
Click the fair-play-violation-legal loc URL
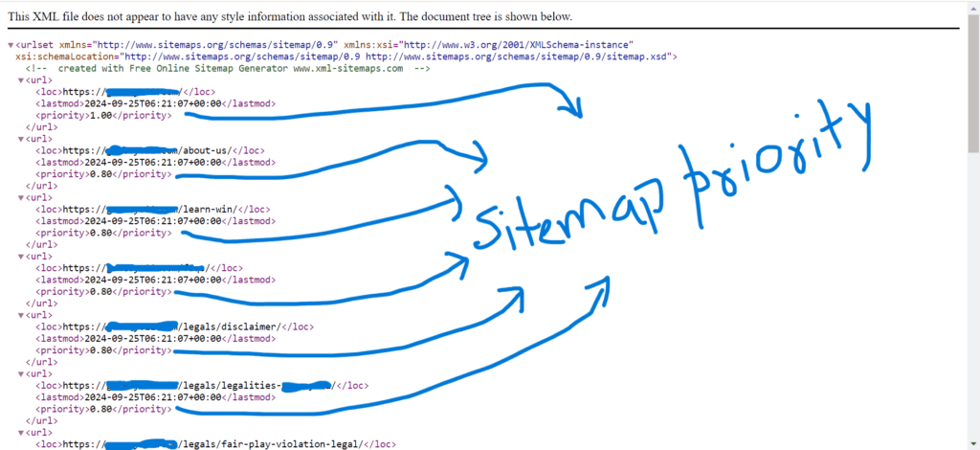pyautogui.click(x=278, y=444)
